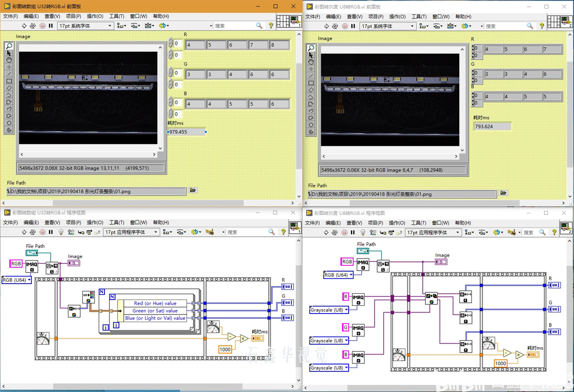Open 操作(O) menu in U8转RGB block diagram
The height and width of the screenshot is (392, 574).
coord(397,223)
